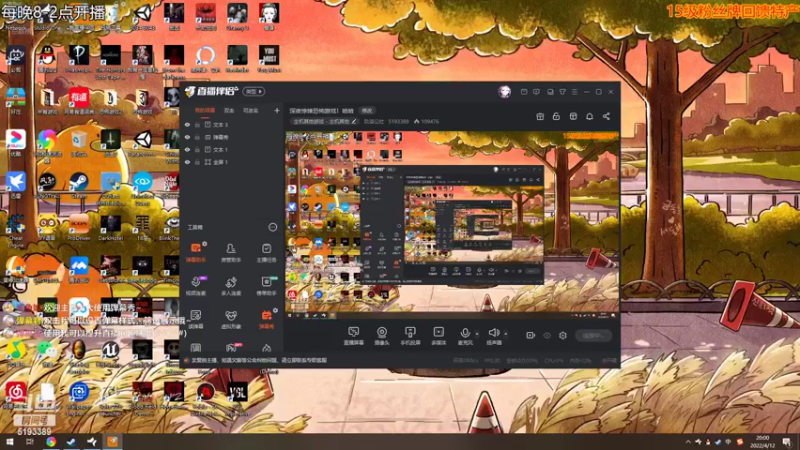
Task: Add a 多媒体 media source
Action: [438, 336]
